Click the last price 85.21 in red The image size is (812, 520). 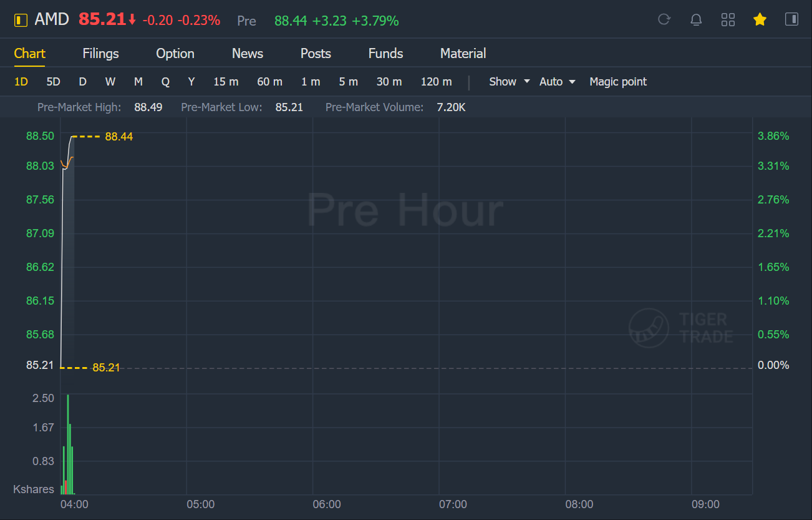102,20
